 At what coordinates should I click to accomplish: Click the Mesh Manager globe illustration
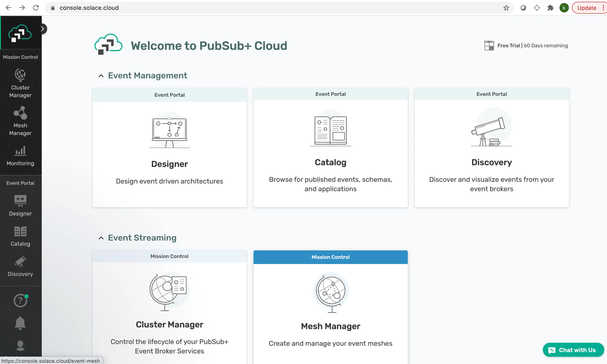click(x=331, y=293)
